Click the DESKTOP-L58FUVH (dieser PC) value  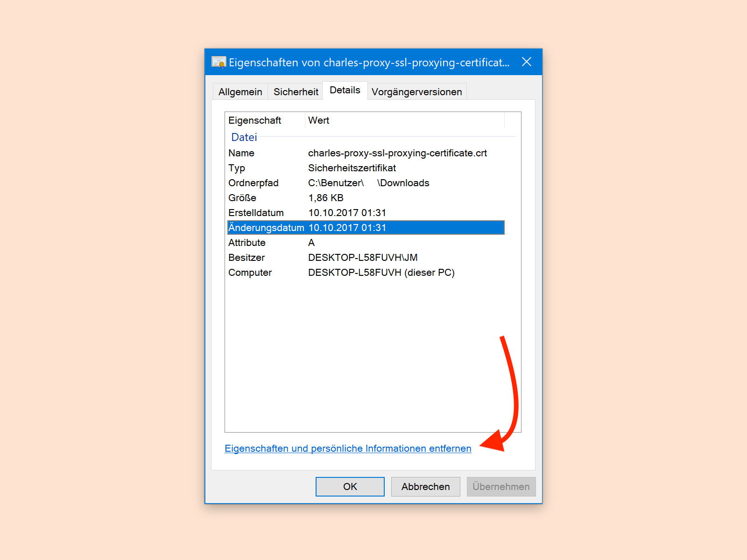(x=381, y=273)
